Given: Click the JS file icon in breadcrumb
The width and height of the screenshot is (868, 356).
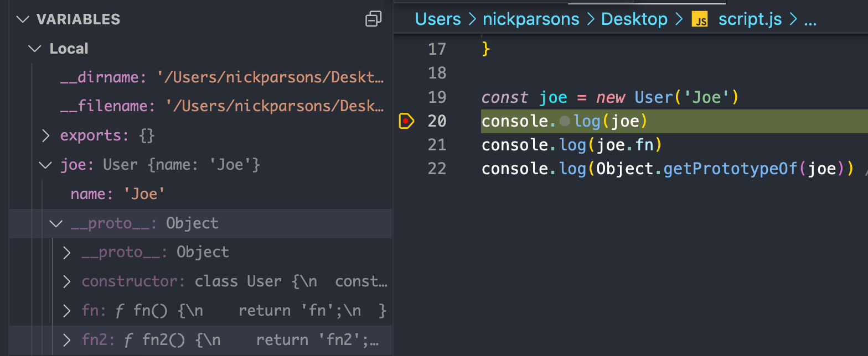Looking at the screenshot, I should [x=700, y=20].
